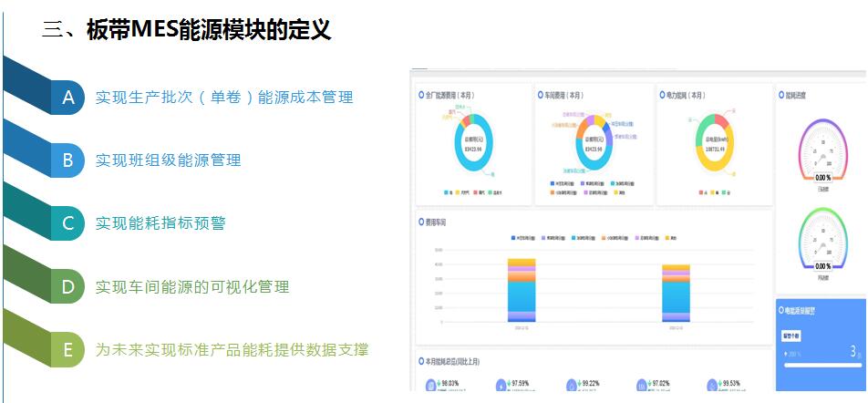Click the right stacked bar in 费用车间
The width and height of the screenshot is (868, 403).
tap(677, 293)
